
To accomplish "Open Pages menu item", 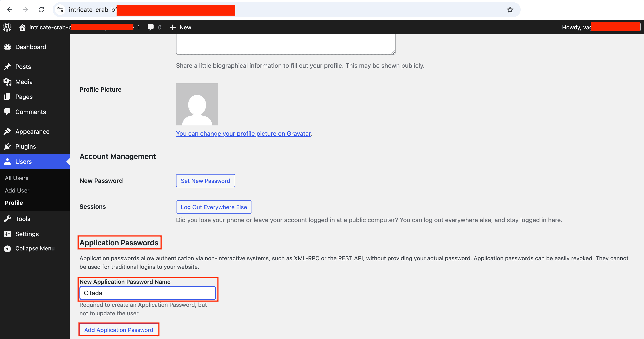I will coord(35,97).
